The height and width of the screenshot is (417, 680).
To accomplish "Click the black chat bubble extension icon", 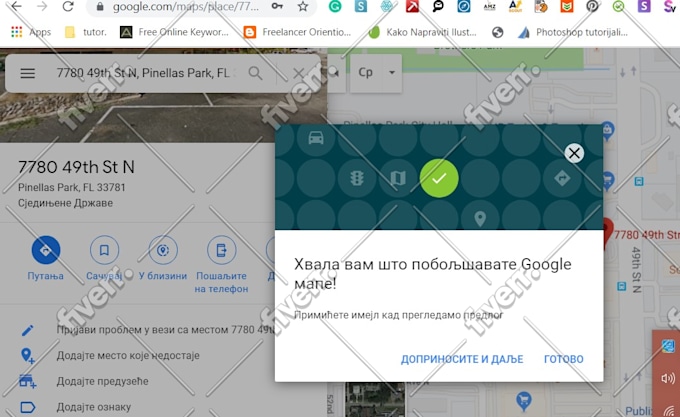I will coord(438,6).
